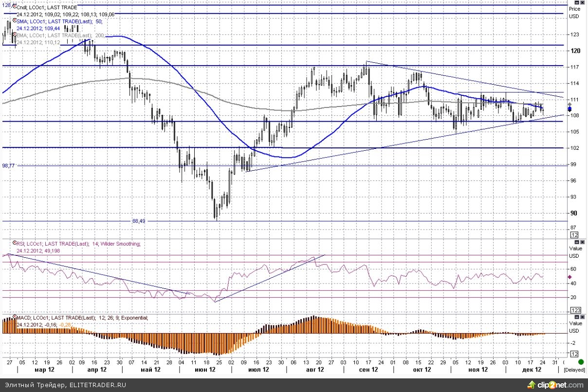Click the MACD indicator marker icon
The image size is (588, 392).
click(x=14, y=318)
